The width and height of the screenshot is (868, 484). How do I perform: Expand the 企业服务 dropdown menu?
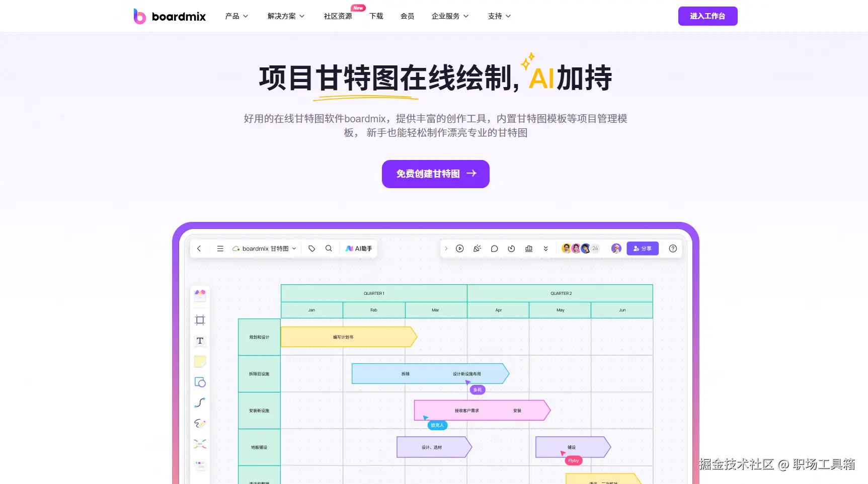pyautogui.click(x=450, y=16)
